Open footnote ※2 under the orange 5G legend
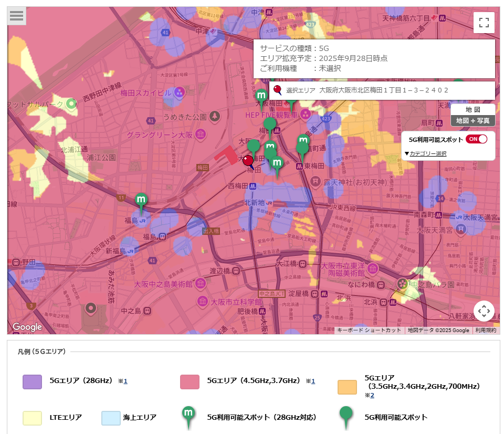 371,395
